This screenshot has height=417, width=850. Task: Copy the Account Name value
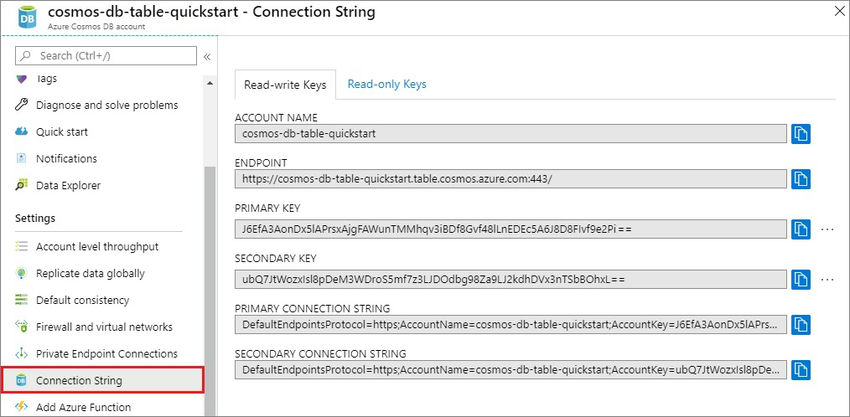tap(801, 133)
